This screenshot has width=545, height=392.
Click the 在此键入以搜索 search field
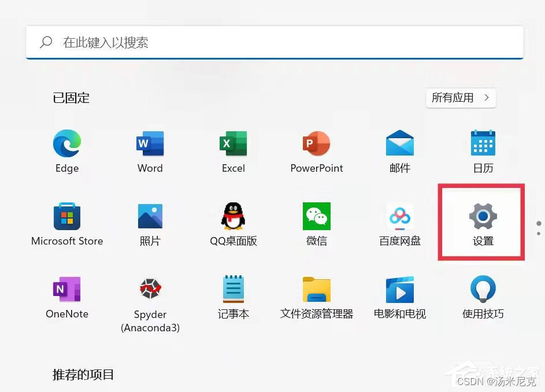tap(275, 42)
